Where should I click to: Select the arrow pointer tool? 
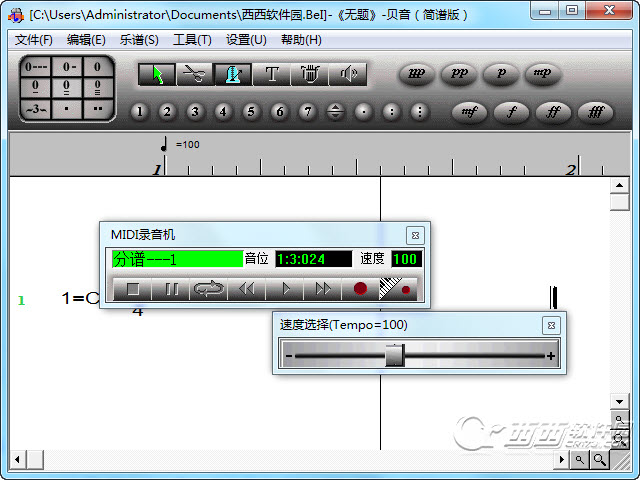coord(157,74)
